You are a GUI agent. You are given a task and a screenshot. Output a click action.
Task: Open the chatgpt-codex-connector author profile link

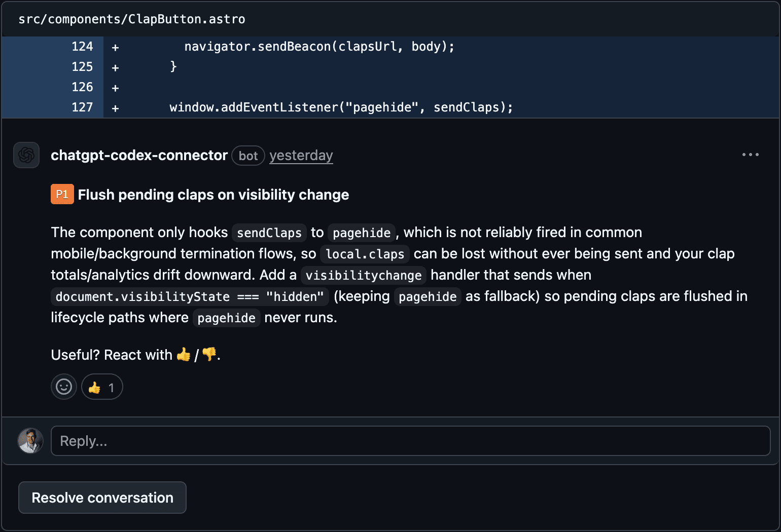[x=139, y=155]
